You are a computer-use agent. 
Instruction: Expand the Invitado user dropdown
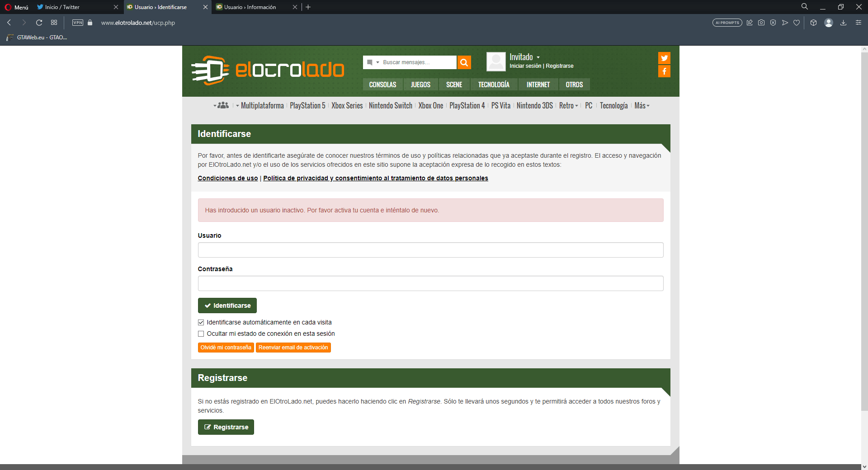pyautogui.click(x=524, y=57)
